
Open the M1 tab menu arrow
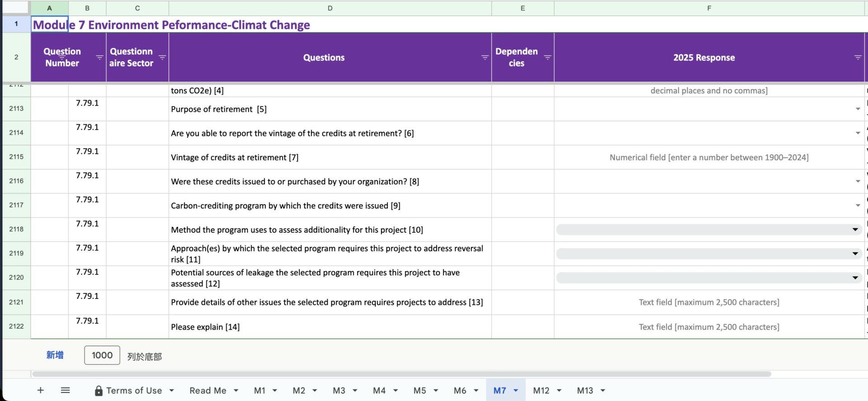(x=274, y=391)
